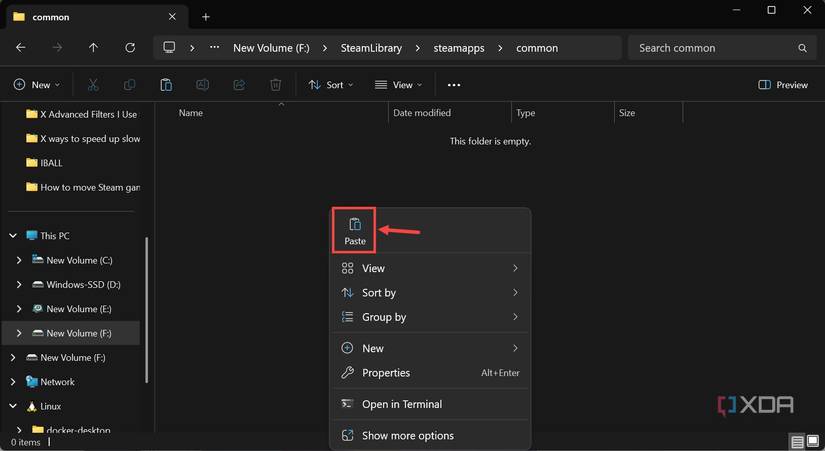Open the View dropdown in toolbar
825x451 pixels.
[x=398, y=85]
